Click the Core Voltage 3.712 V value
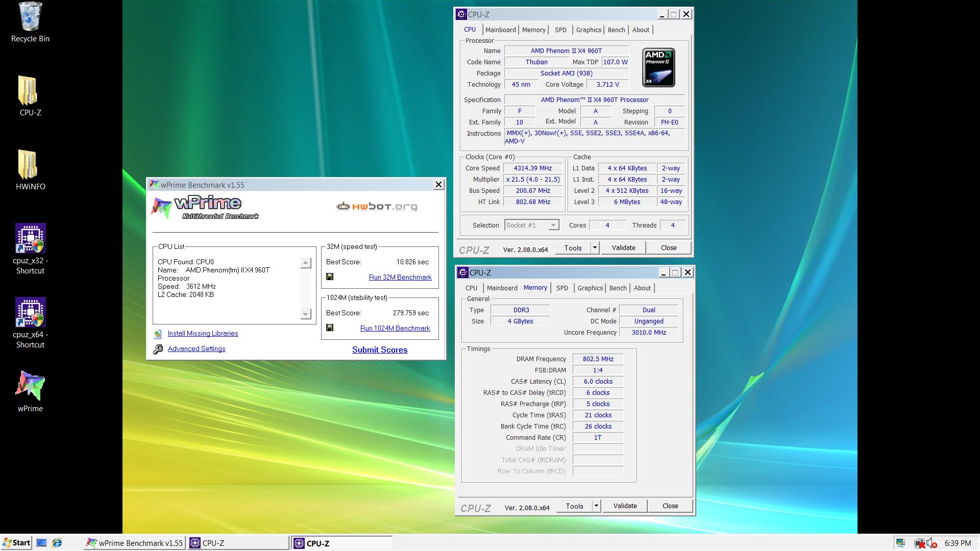The width and height of the screenshot is (980, 551). point(607,85)
